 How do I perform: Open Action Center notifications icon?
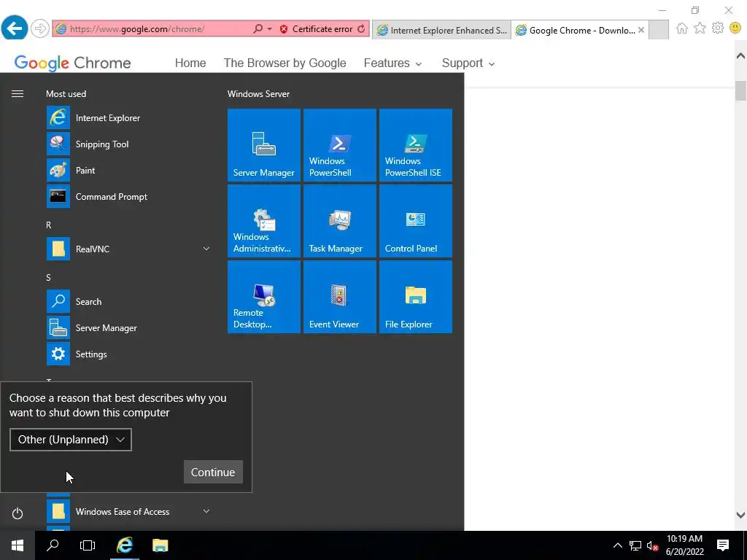click(723, 545)
